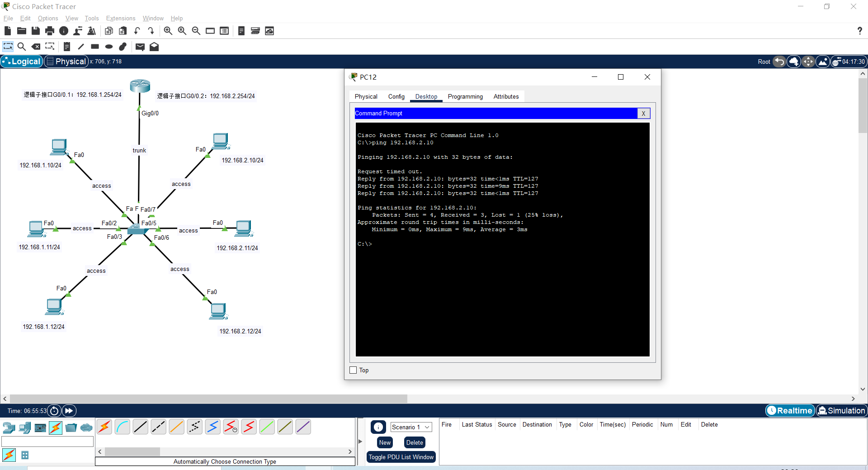
Task: Click the Power Cycle Devices button
Action: click(54, 411)
